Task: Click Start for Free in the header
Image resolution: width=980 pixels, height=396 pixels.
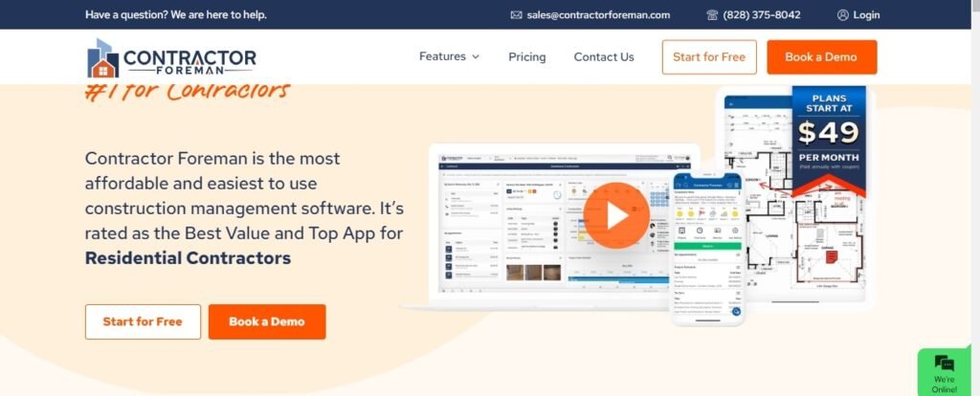Action: pyautogui.click(x=709, y=56)
